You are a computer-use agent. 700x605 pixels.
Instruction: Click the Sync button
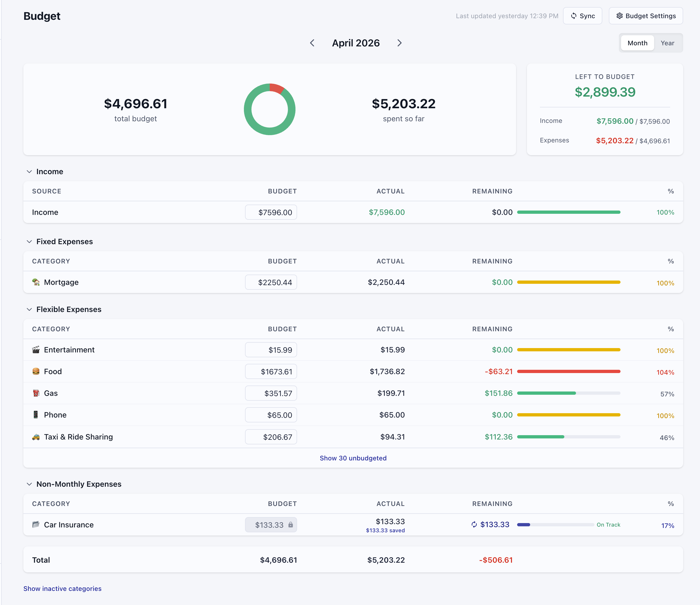pos(583,16)
